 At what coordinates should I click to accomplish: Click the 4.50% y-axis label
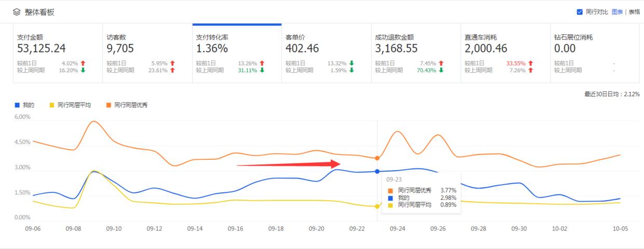[23, 142]
